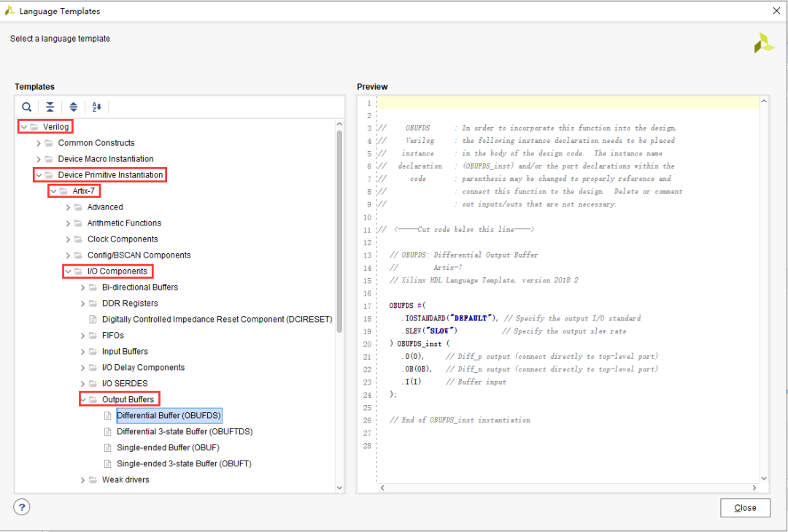
Task: Expand the I/O Delay Components folder
Action: [82, 368]
